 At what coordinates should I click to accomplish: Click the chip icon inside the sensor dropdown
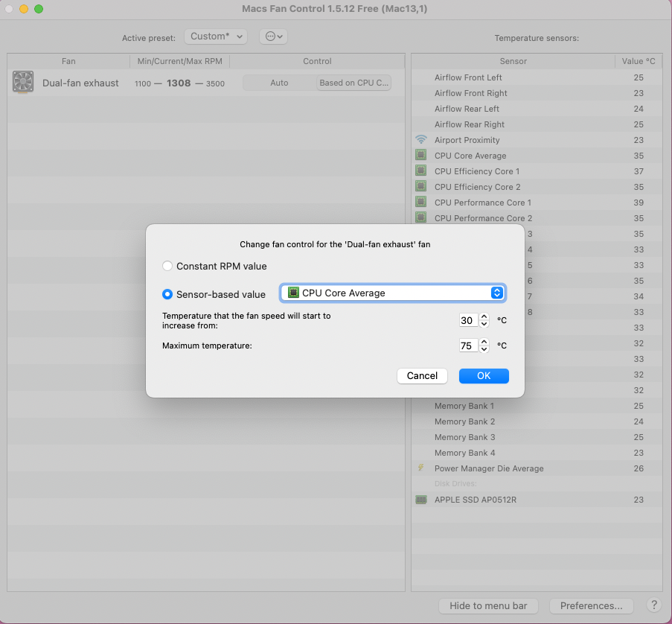(293, 293)
